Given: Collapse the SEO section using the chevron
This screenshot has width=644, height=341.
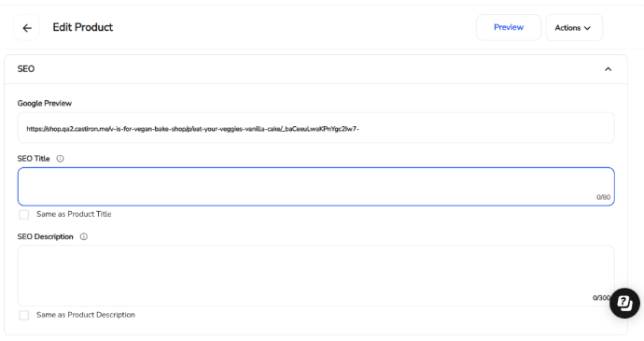Looking at the screenshot, I should coord(608,69).
